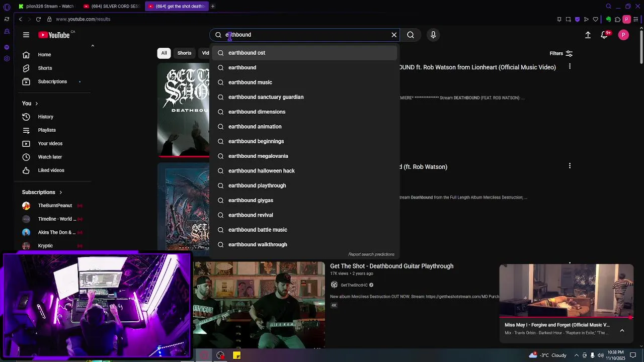Screen dimensions: 644x362
Task: Select the "earthbound playthrough" suggestion
Action: [304, 186]
